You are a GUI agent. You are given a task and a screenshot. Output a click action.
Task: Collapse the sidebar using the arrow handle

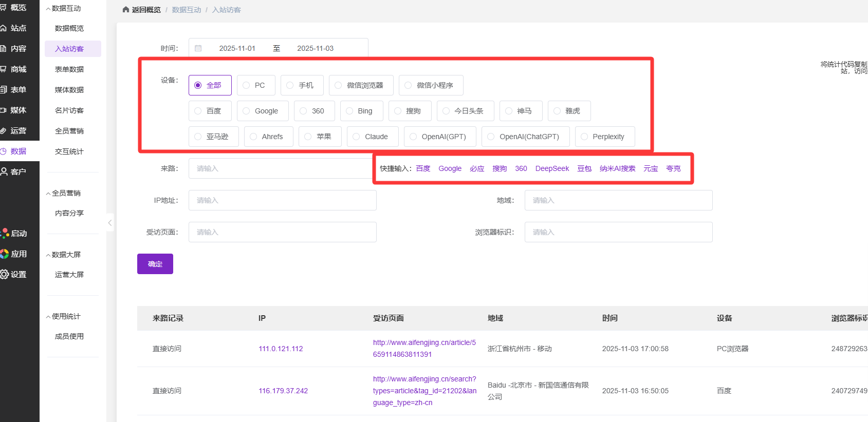click(x=110, y=223)
